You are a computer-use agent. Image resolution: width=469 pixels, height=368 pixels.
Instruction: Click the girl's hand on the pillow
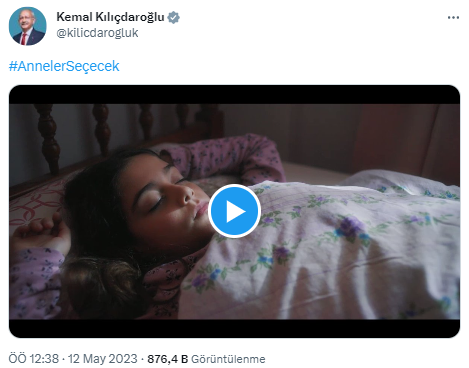click(x=42, y=232)
